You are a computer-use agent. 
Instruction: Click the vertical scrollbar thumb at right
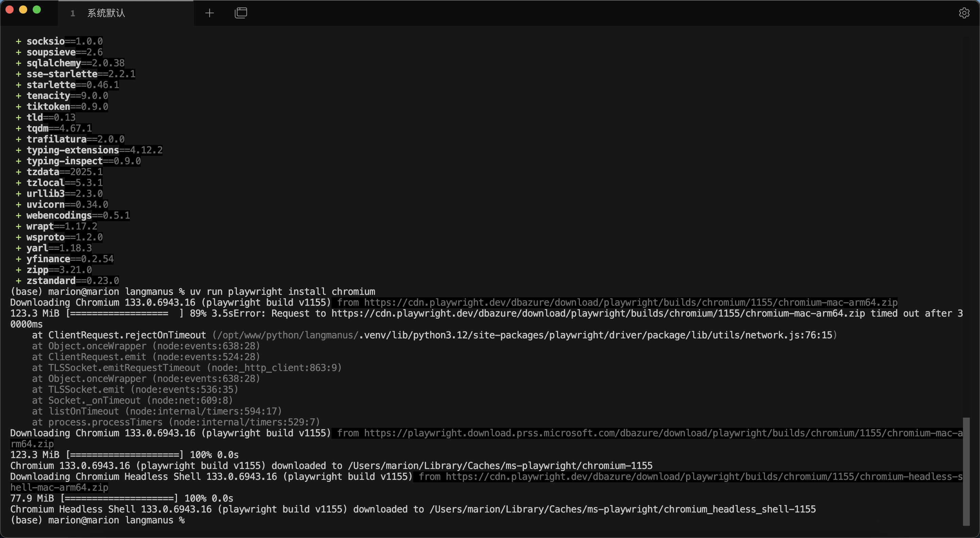(966, 471)
